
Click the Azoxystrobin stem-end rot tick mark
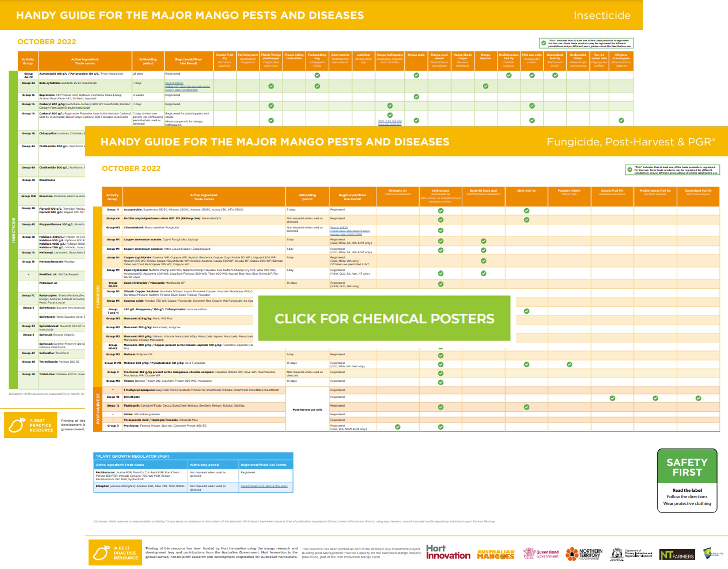tap(526, 211)
